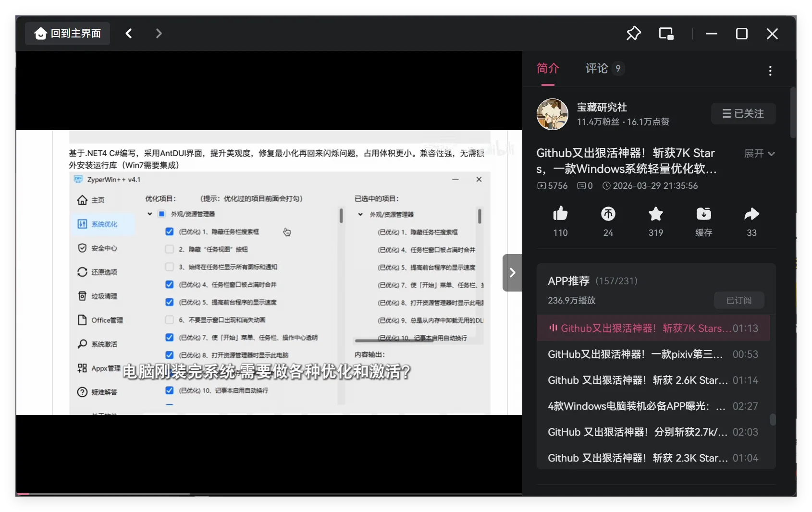This screenshot has width=812, height=512.
Task: Click video play count 5756
Action: tap(553, 186)
